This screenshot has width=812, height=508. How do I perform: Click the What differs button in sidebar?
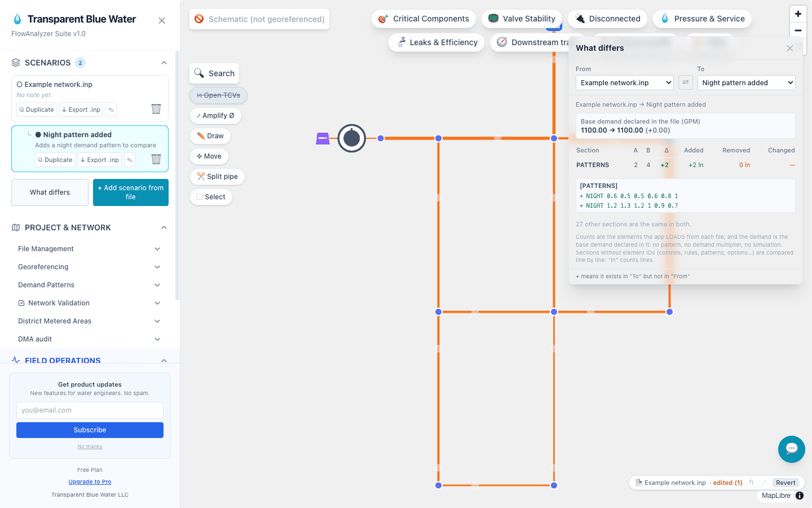[x=50, y=192]
